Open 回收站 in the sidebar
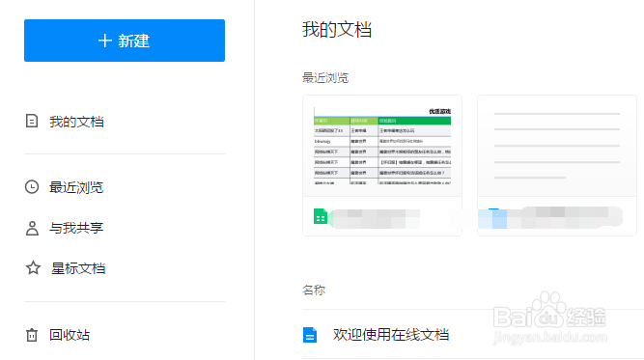This screenshot has width=644, height=360. [70, 335]
